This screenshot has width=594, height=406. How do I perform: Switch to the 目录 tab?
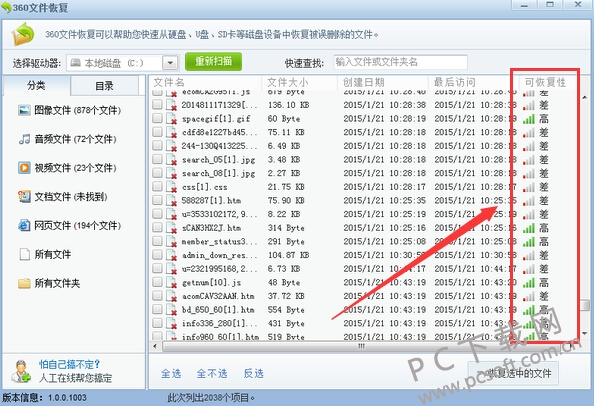104,86
